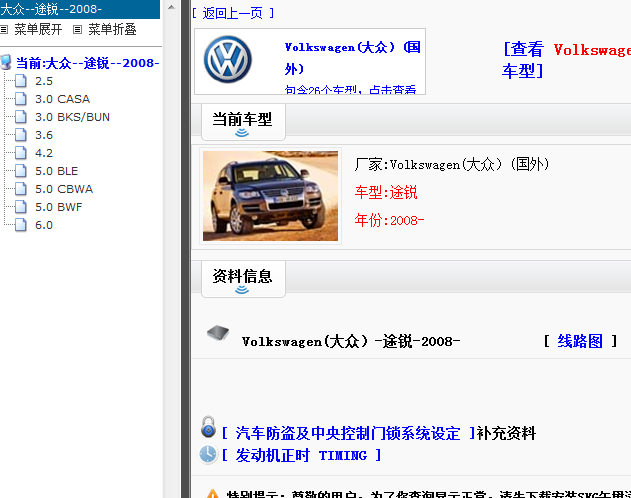Click the page icon next to 4.2
631x498 pixels.
tap(21, 153)
